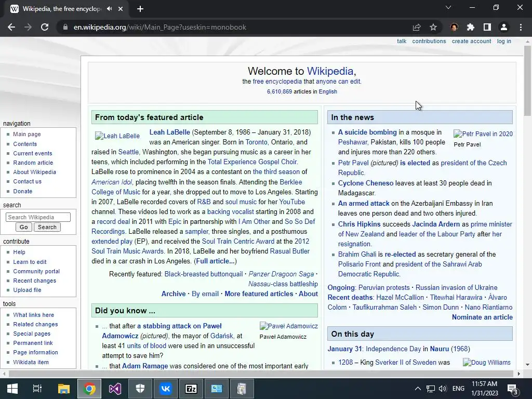Image resolution: width=532 pixels, height=399 pixels.
Task: Open volume control in tray
Action: (x=443, y=389)
